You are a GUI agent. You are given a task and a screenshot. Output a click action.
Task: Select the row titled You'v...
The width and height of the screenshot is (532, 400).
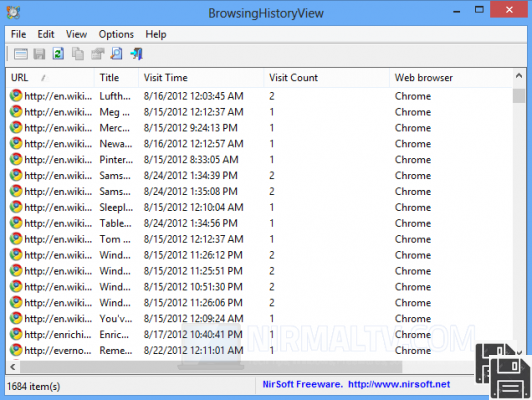point(259,319)
